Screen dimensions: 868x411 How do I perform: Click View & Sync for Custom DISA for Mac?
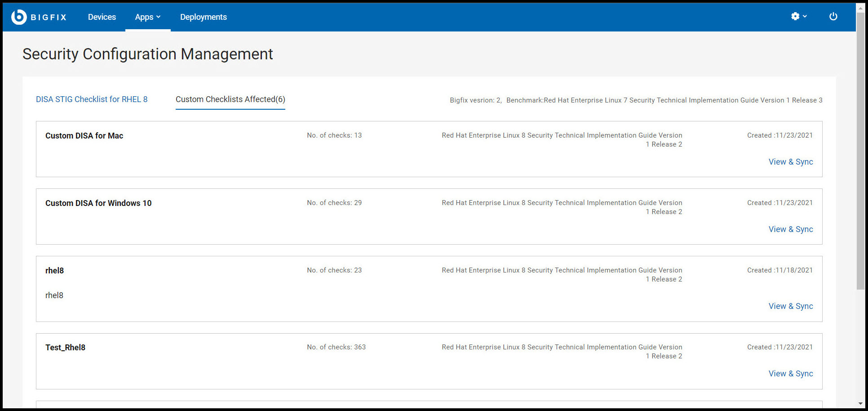click(791, 161)
